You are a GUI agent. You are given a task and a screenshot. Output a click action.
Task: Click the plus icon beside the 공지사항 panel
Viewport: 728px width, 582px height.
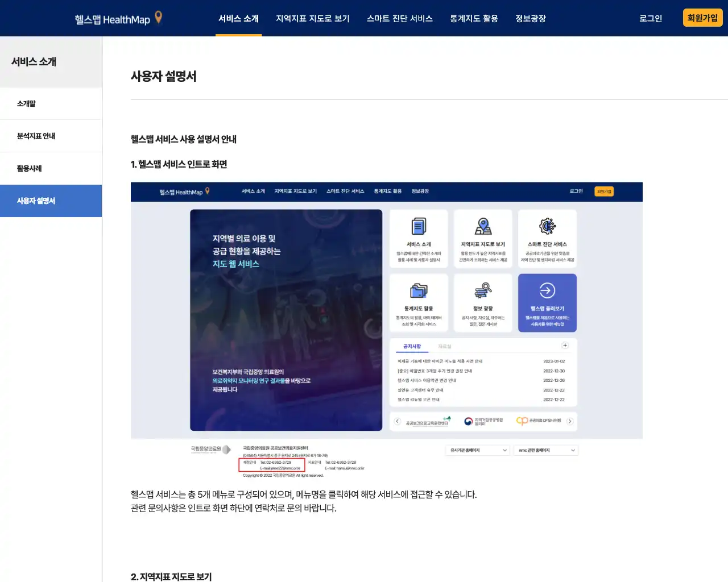point(565,344)
